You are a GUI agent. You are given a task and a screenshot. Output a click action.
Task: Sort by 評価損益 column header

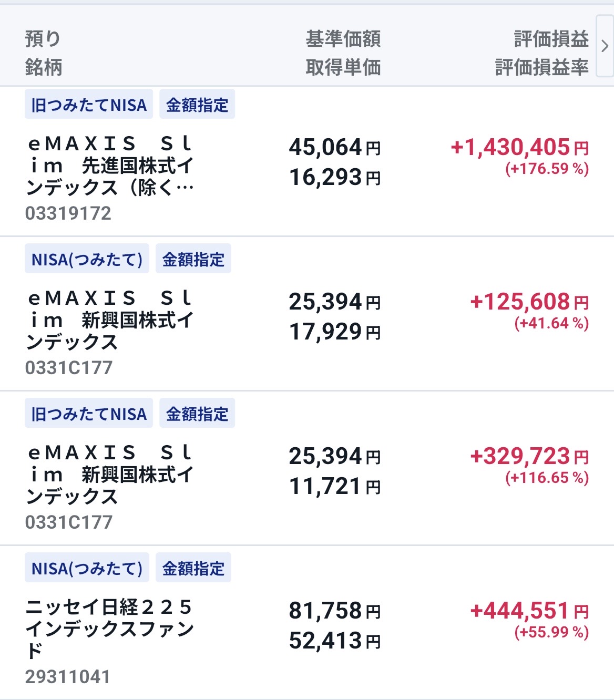coord(551,39)
